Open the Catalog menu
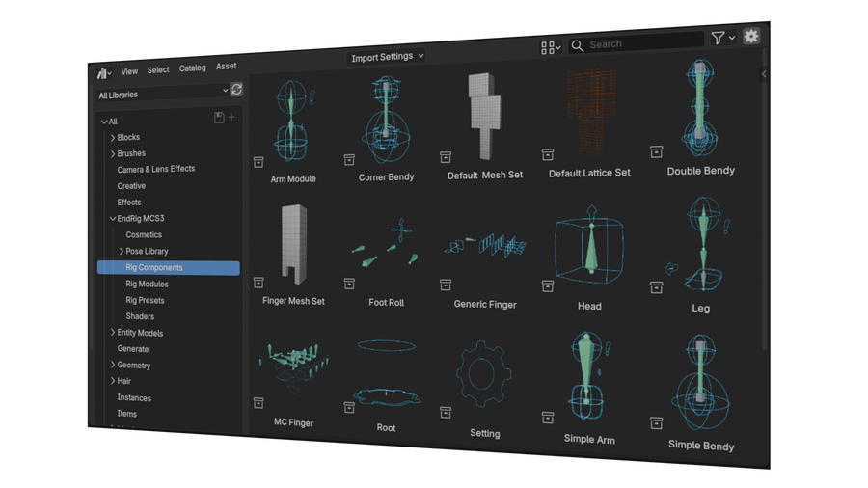The image size is (868, 488). [192, 68]
